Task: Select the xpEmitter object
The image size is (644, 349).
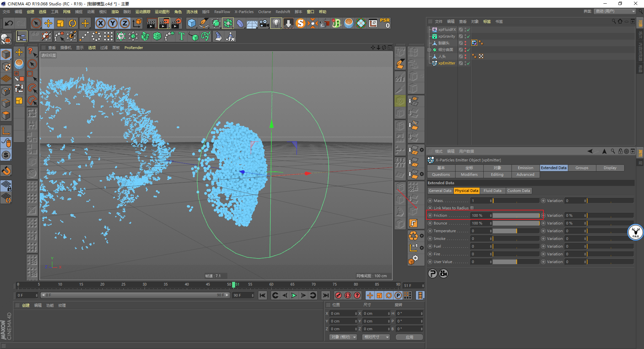Action: click(x=446, y=63)
